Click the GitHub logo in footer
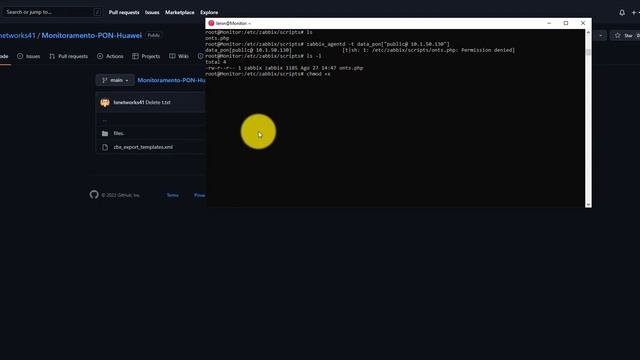Viewport: 640px width, 360px height. (x=94, y=195)
